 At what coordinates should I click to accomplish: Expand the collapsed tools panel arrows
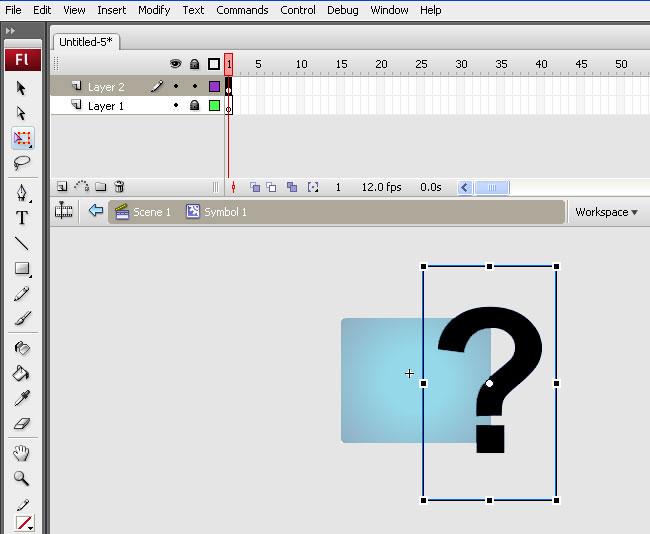(10, 31)
